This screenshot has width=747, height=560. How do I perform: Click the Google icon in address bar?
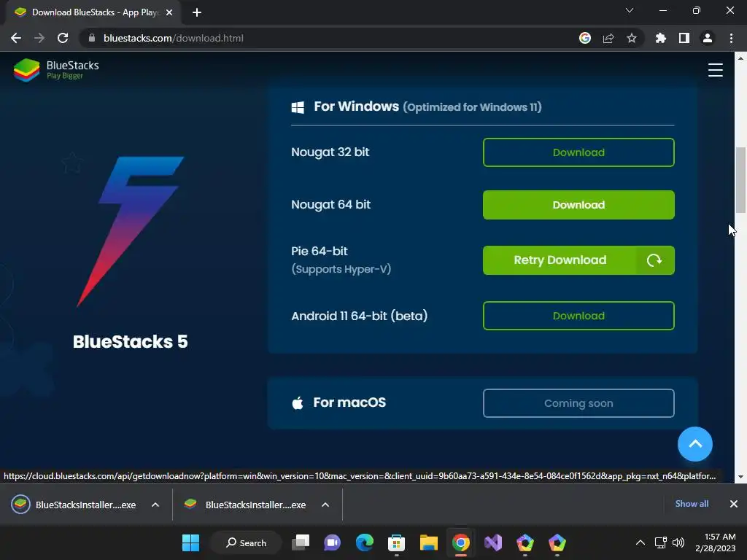[585, 38]
